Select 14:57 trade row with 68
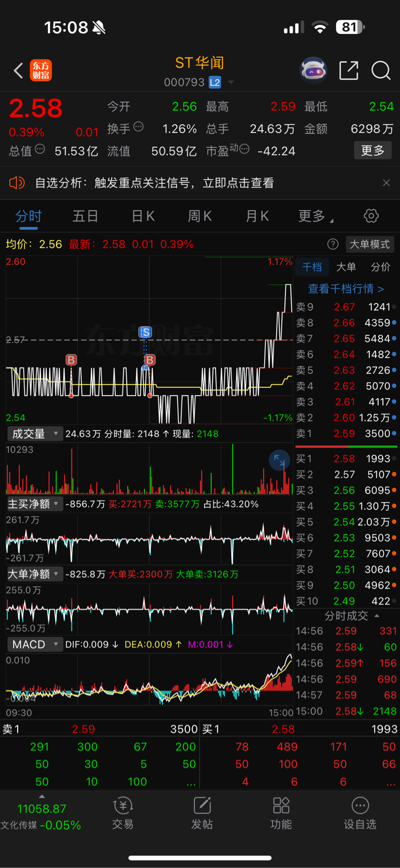The width and height of the screenshot is (400, 868). point(346,695)
